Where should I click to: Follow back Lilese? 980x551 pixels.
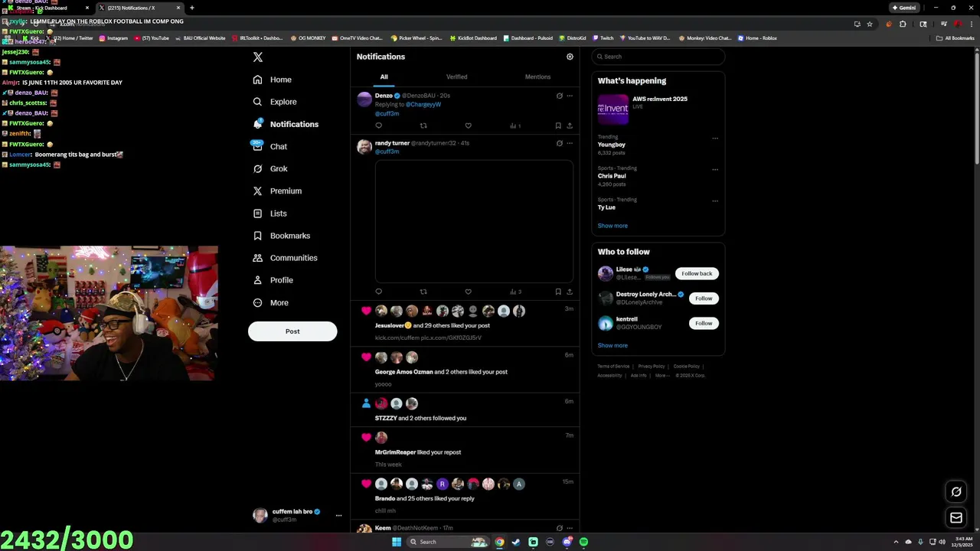[x=697, y=273]
